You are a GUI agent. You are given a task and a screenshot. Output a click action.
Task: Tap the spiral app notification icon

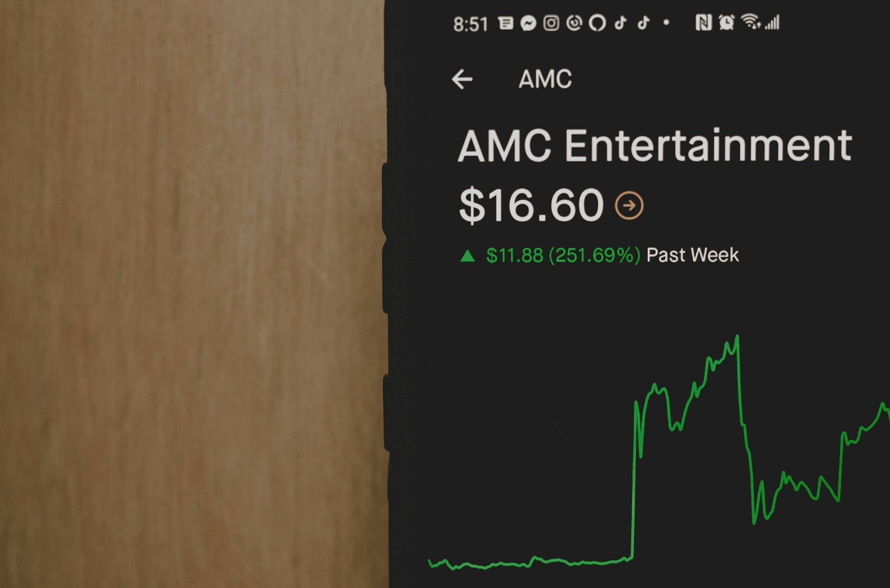point(574,23)
